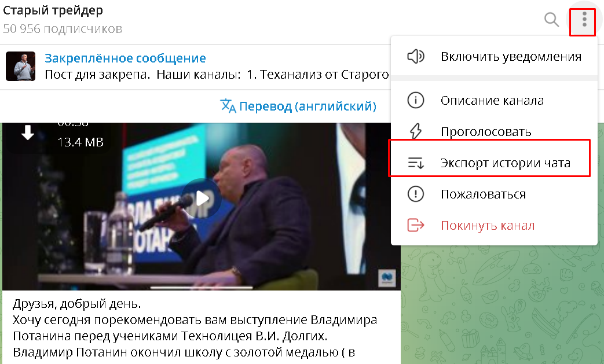The image size is (604, 364).
Task: Click the info circle icon
Action: click(x=416, y=101)
